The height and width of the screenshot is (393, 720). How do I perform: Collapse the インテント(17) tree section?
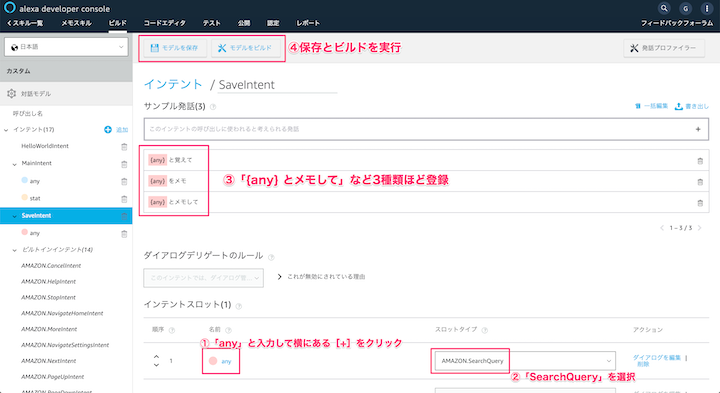[6, 130]
